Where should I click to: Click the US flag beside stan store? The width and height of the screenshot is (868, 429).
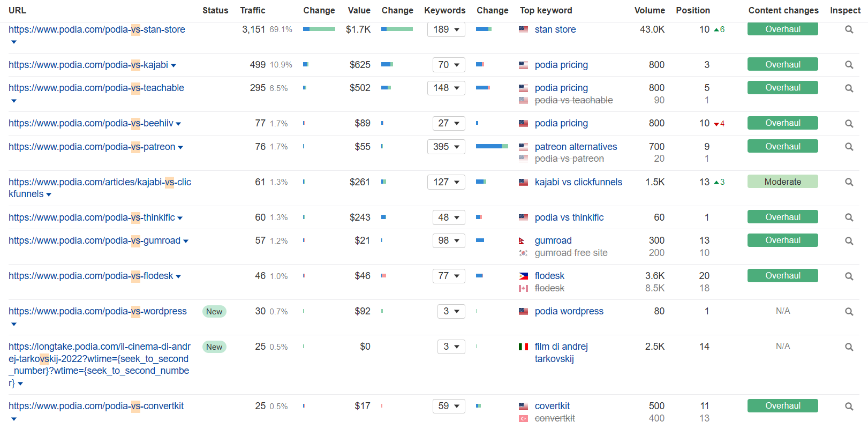tap(523, 30)
